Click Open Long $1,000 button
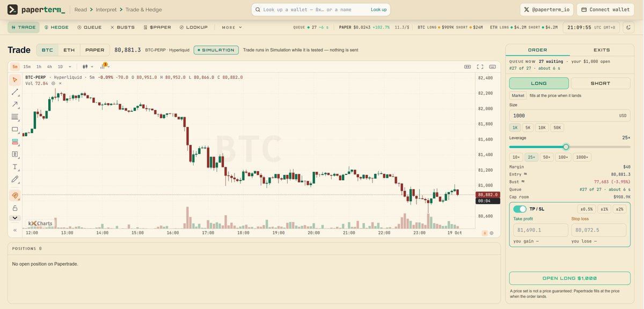Image resolution: width=644 pixels, height=309 pixels. pyautogui.click(x=569, y=278)
